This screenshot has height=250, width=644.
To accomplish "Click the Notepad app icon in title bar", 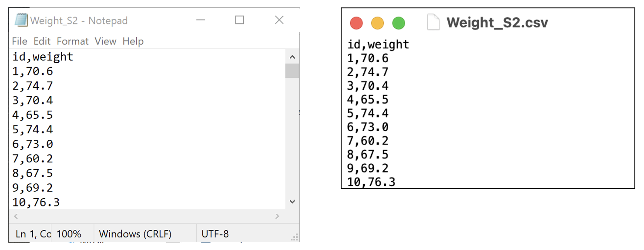I will [21, 20].
